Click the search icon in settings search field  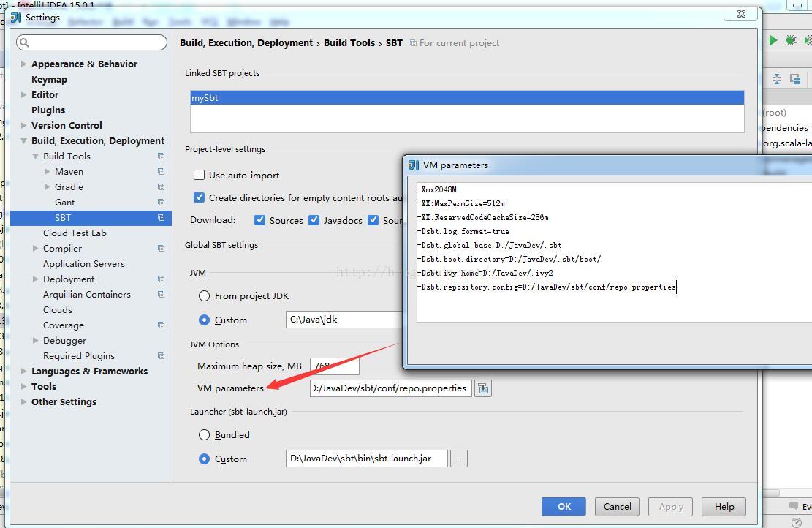[24, 42]
